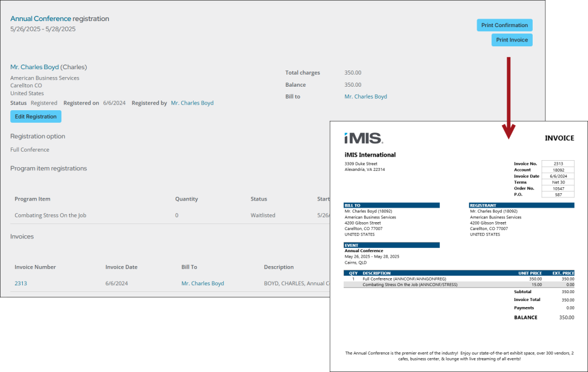The height and width of the screenshot is (372, 588).
Task: Select the P.O. field value 587
Action: click(x=558, y=194)
